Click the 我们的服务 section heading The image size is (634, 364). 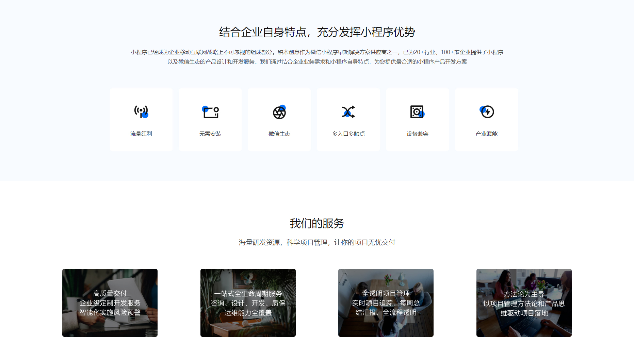317,223
